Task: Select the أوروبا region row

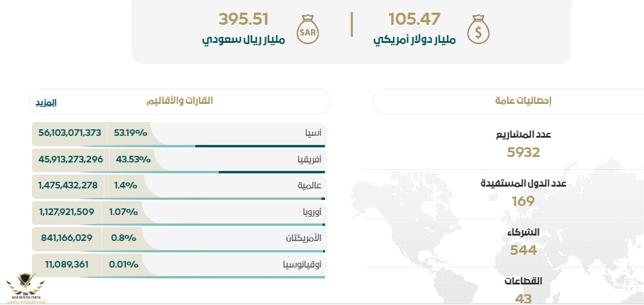Action: tap(178, 213)
